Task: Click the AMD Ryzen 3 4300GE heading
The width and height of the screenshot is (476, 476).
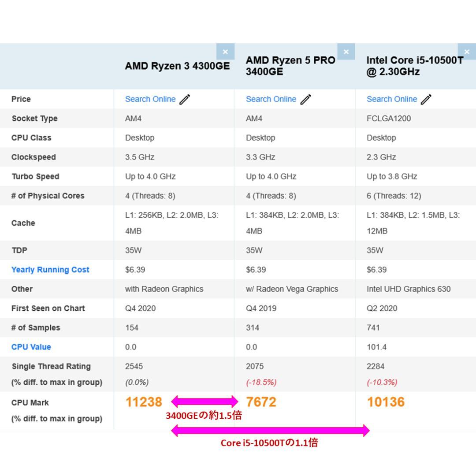Action: [177, 66]
